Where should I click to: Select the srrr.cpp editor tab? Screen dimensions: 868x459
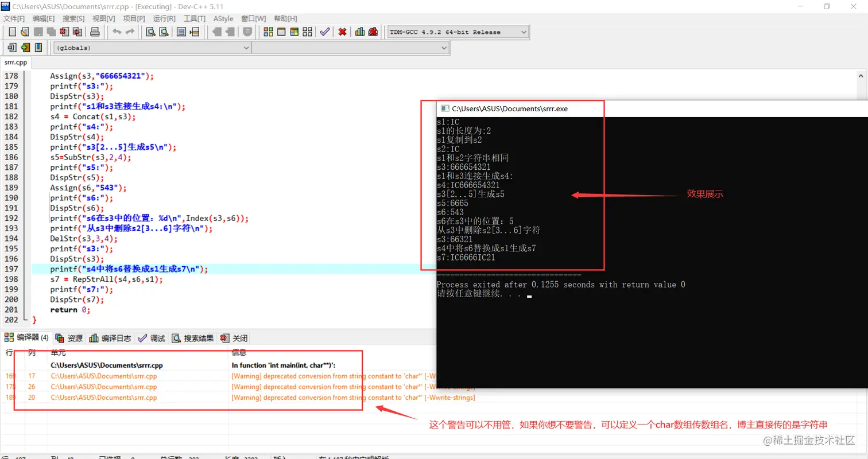(15, 63)
